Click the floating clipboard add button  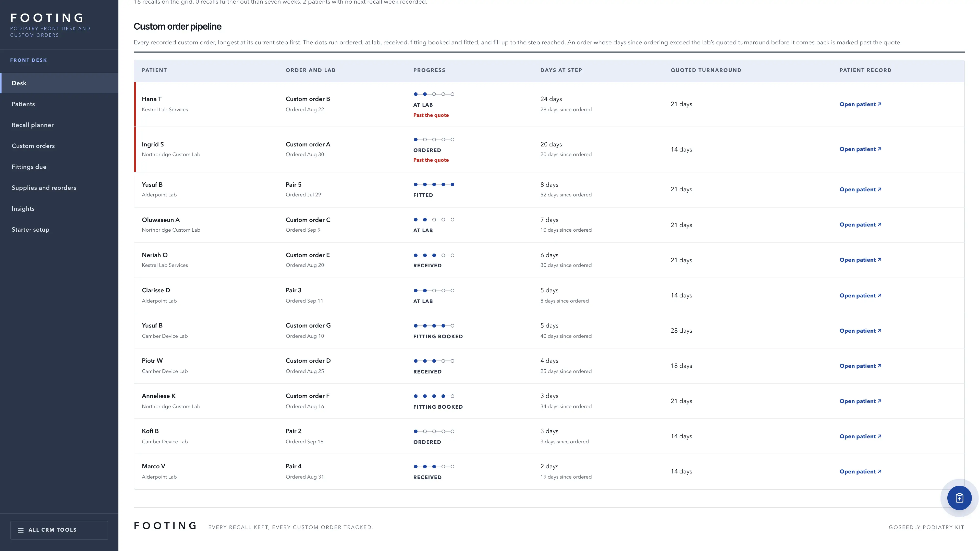(959, 498)
